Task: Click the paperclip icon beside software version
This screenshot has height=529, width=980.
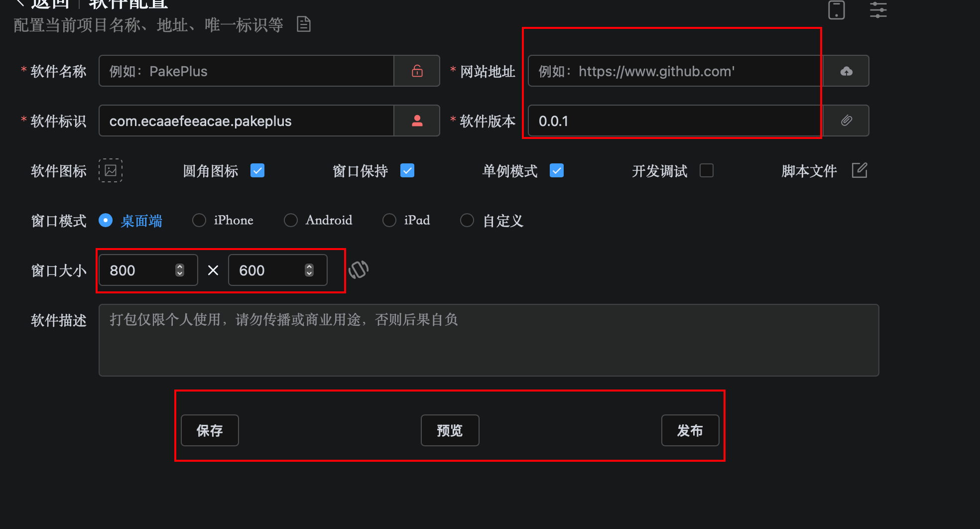Action: coord(846,121)
